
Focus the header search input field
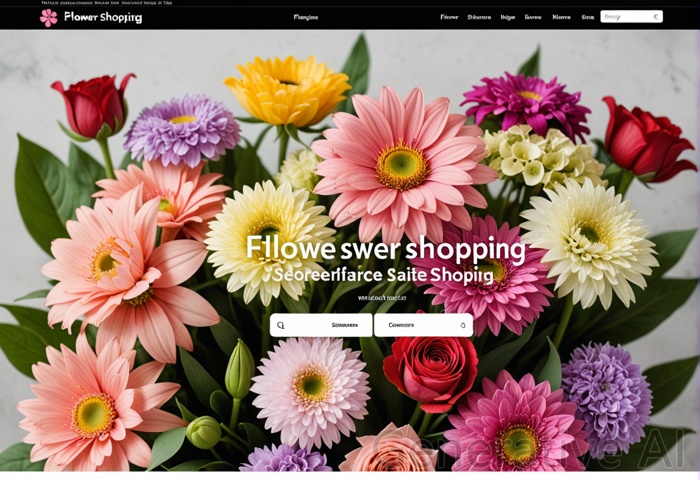point(625,17)
